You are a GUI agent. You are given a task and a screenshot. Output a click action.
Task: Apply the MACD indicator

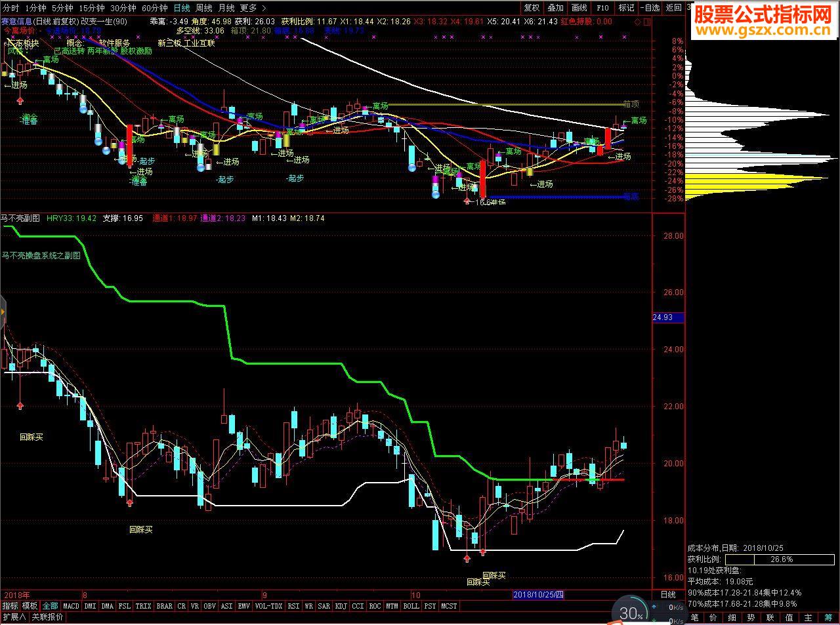(x=71, y=606)
